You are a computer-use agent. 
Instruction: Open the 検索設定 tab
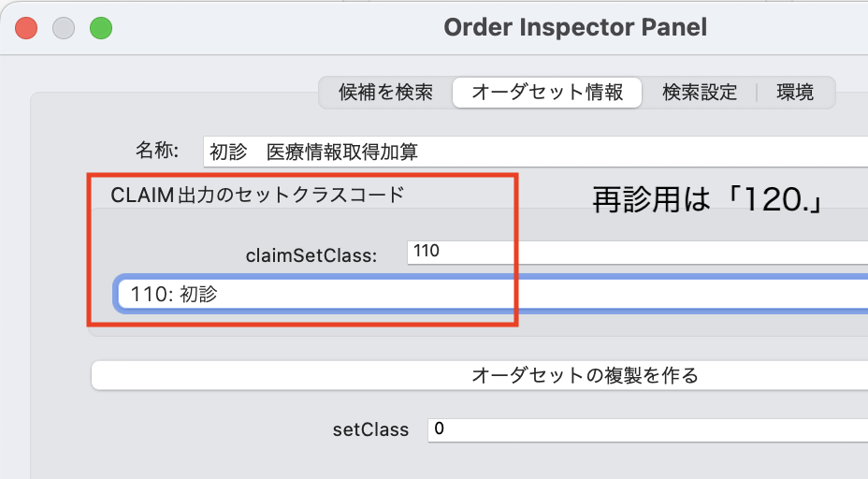[700, 93]
